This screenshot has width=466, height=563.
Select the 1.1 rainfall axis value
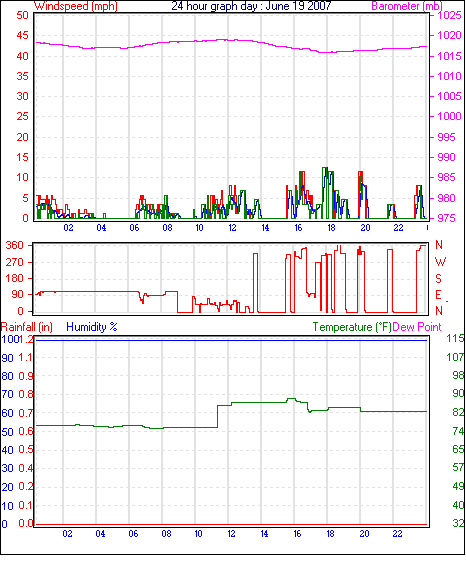point(25,358)
